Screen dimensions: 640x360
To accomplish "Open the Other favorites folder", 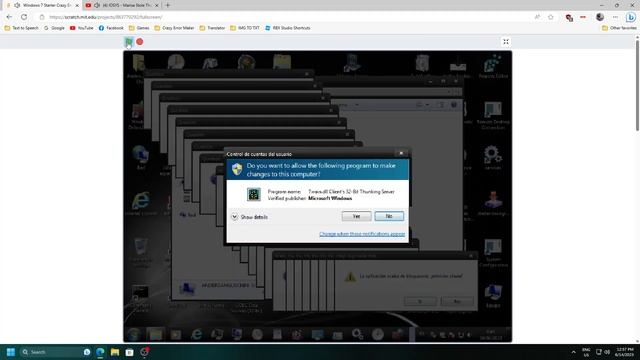I will [x=619, y=28].
